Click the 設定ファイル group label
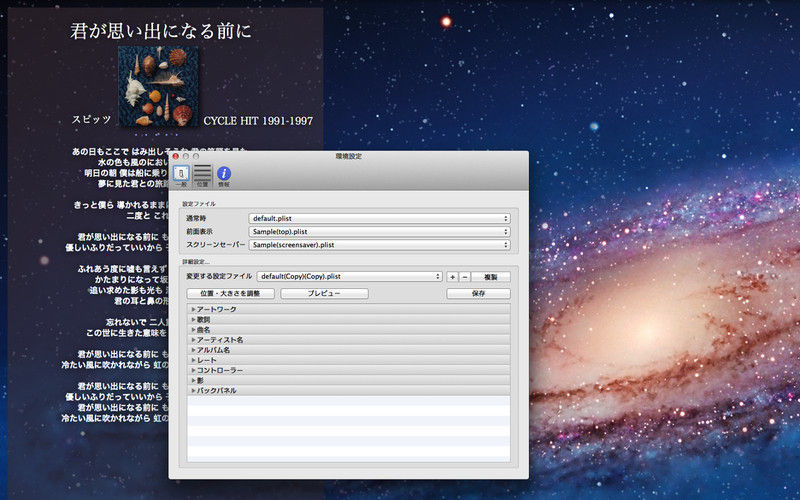The height and width of the screenshot is (500, 800). click(x=199, y=204)
